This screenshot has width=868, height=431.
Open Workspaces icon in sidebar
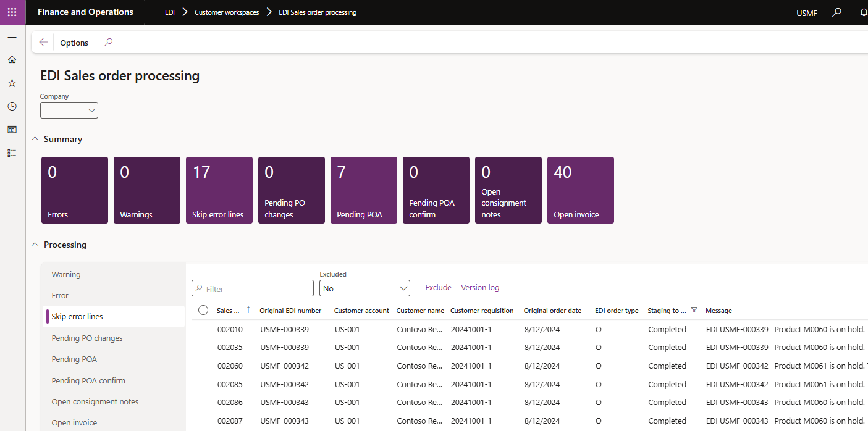(12, 129)
